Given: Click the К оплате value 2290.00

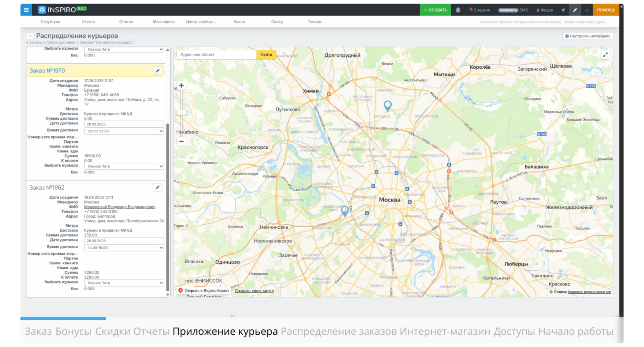Looking at the screenshot, I should tap(92, 277).
